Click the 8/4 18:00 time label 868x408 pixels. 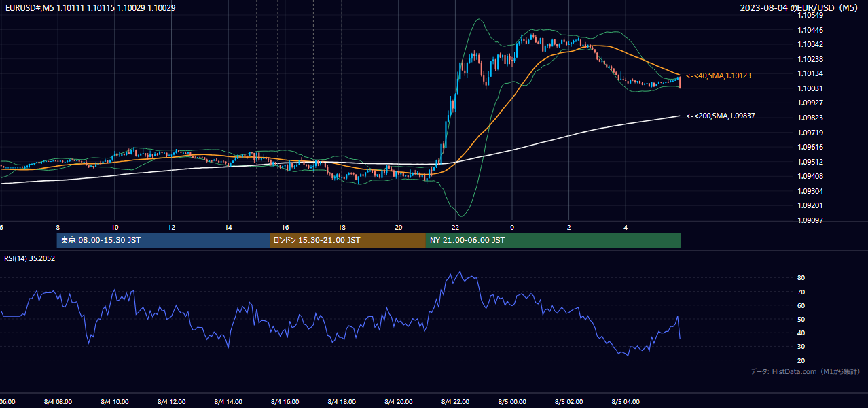pyautogui.click(x=342, y=401)
